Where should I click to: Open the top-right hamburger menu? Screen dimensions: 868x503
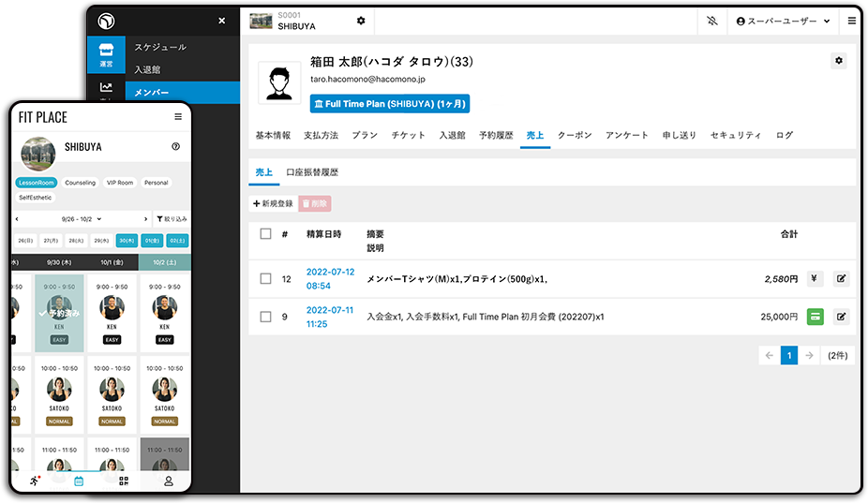(851, 21)
